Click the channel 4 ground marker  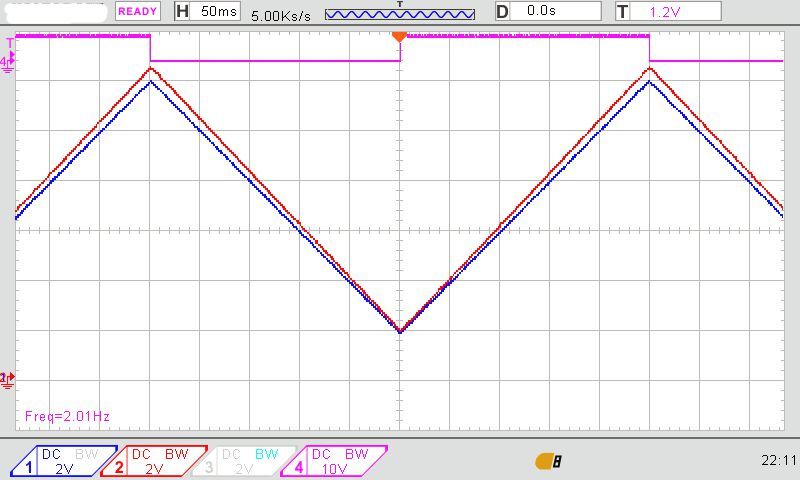coord(8,62)
